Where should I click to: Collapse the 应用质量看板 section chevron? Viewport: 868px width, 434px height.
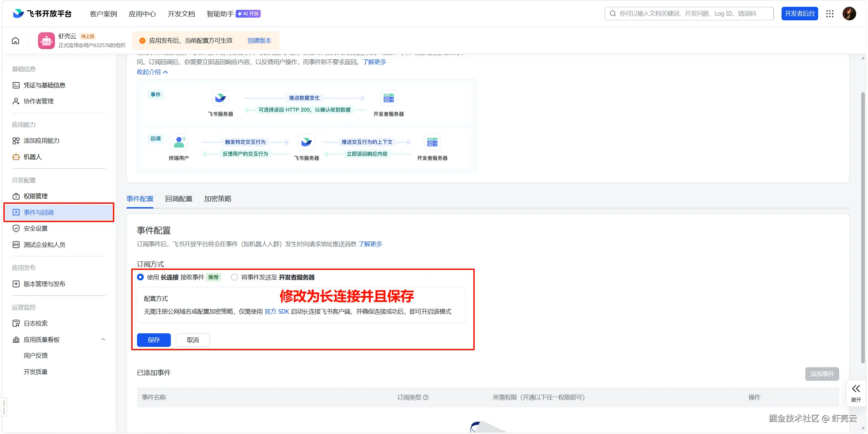(x=103, y=339)
